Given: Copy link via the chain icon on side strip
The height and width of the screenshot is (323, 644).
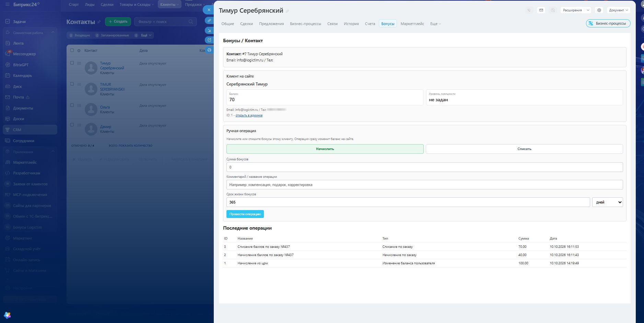Looking at the screenshot, I should click(209, 21).
